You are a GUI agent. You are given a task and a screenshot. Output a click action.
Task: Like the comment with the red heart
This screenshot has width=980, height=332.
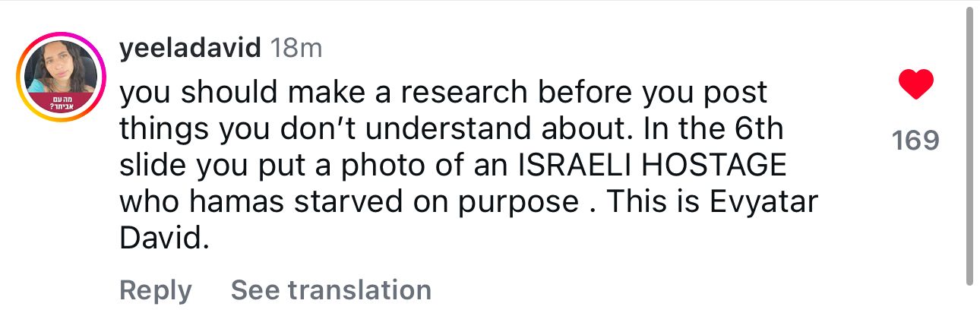[x=915, y=84]
